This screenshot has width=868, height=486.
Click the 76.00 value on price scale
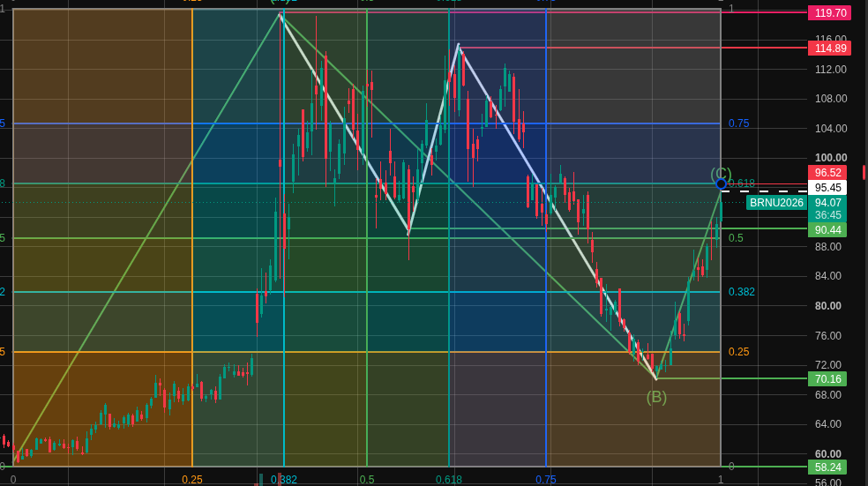pos(828,335)
